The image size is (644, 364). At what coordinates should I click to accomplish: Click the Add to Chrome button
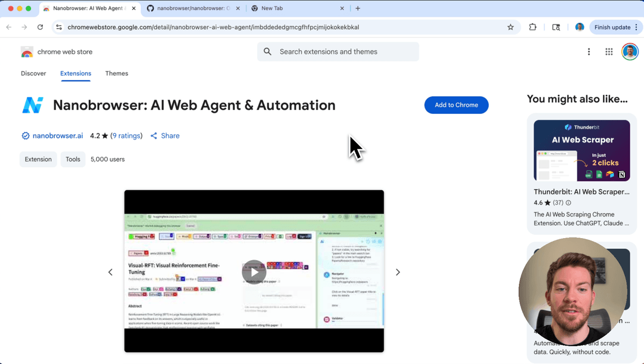(x=456, y=105)
